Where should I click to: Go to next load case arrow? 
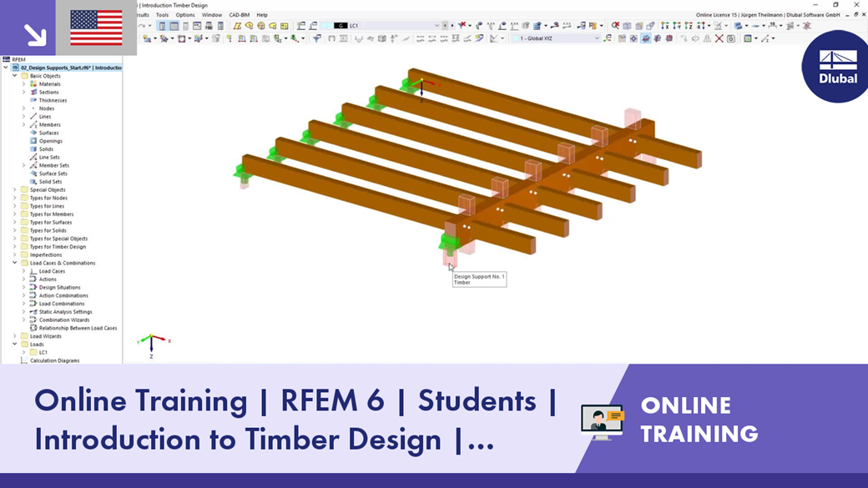click(452, 26)
